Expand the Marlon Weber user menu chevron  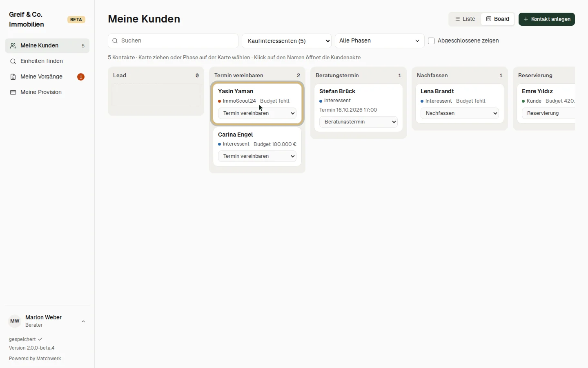coord(83,321)
